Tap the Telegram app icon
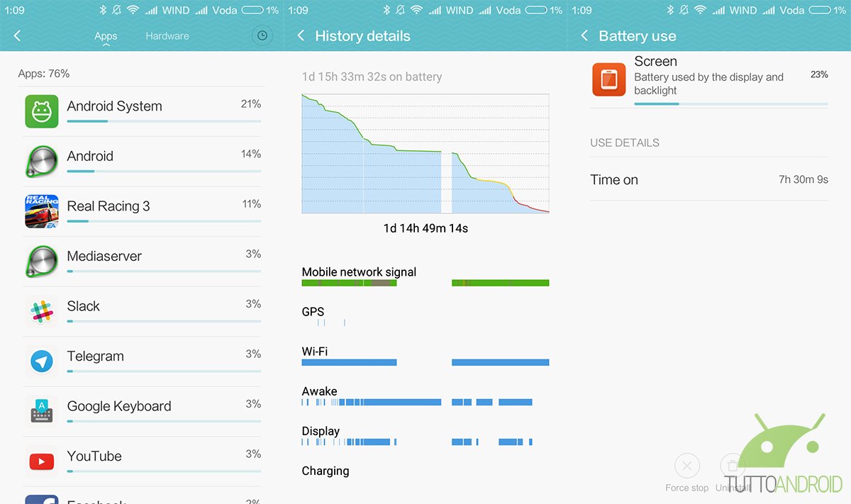The height and width of the screenshot is (504, 851). coord(42,362)
